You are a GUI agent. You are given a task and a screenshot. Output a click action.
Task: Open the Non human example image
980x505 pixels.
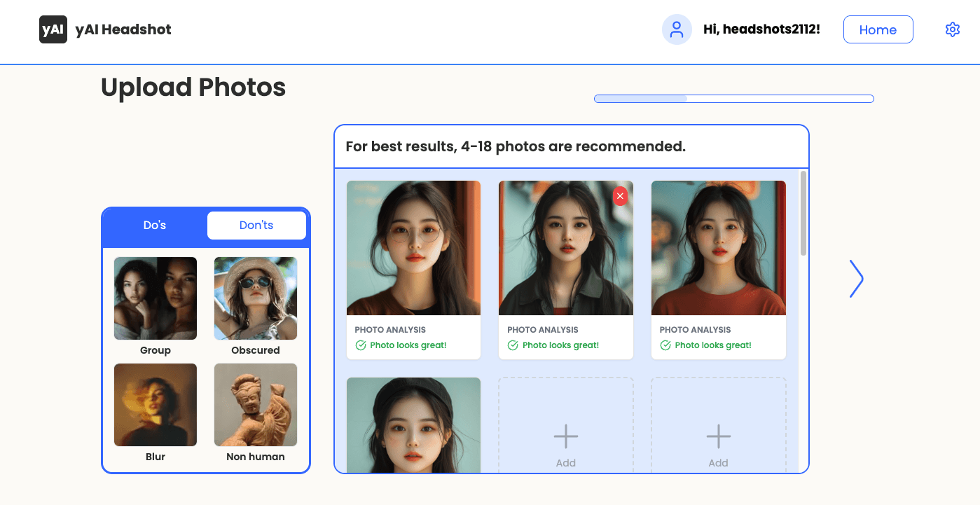(x=256, y=405)
